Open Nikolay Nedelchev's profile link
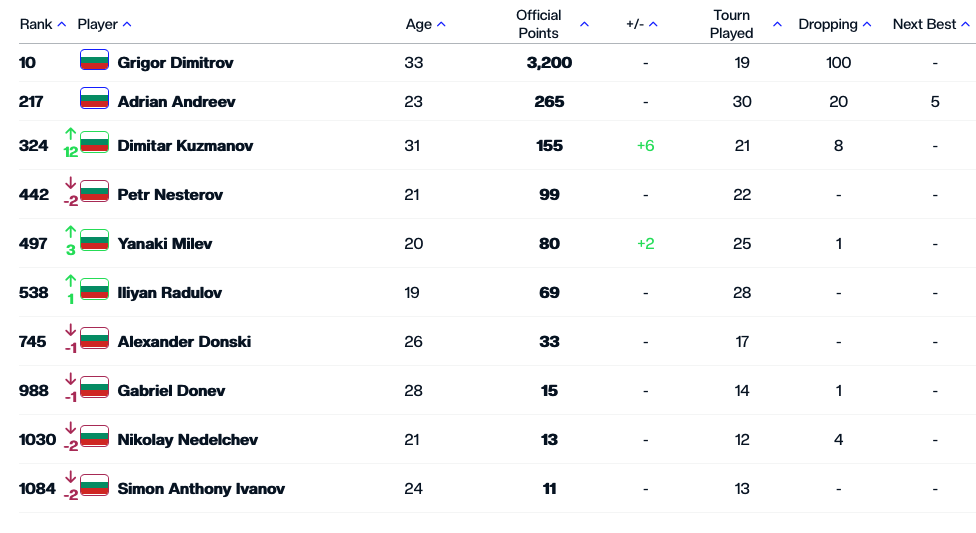 (188, 439)
